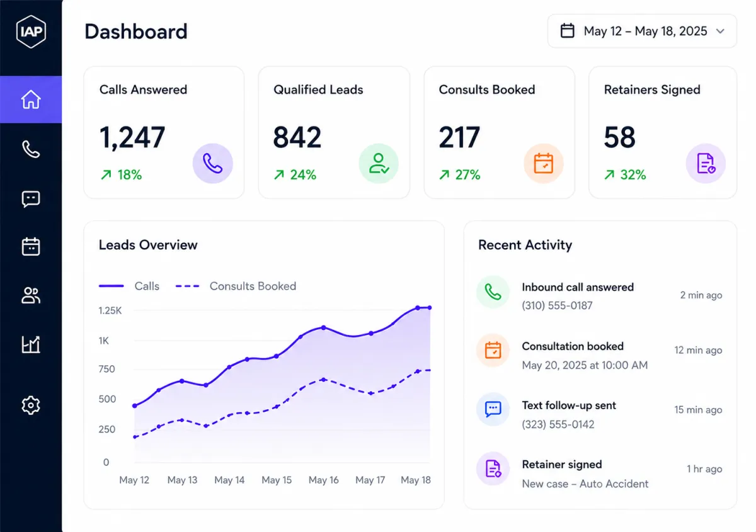Click the May 18 label on chart axis
756x532 pixels.
(x=416, y=480)
